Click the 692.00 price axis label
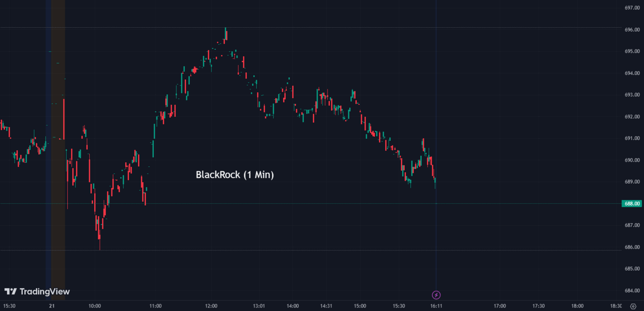The height and width of the screenshot is (311, 644). [632, 117]
